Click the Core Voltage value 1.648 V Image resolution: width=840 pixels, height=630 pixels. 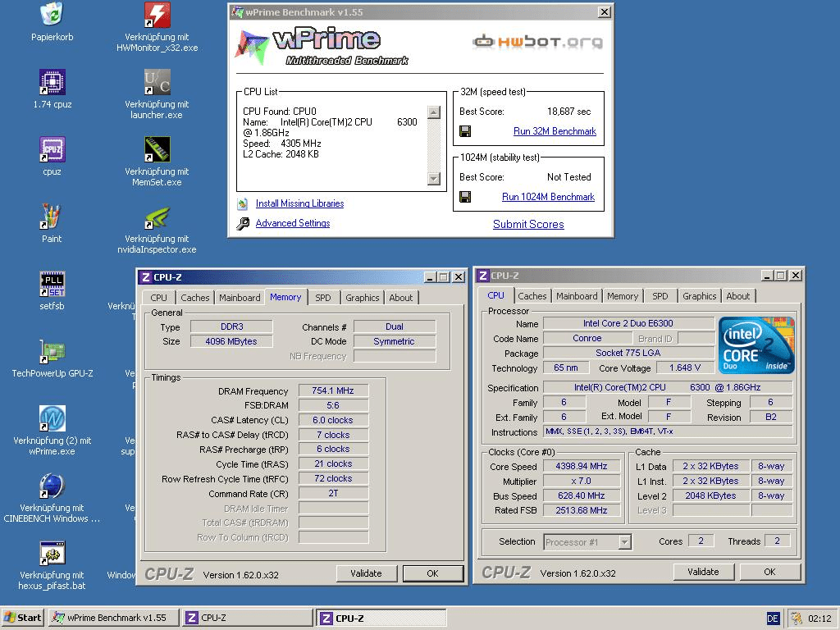tap(685, 368)
